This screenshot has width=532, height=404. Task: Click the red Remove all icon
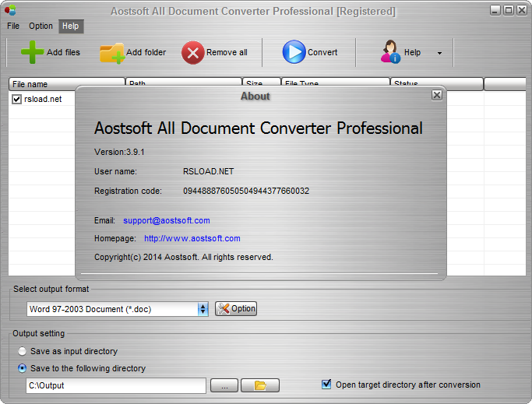click(x=192, y=53)
